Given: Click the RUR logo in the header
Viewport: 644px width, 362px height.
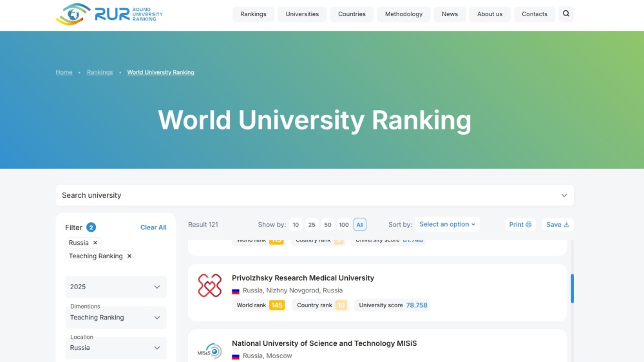Looking at the screenshot, I should click(x=109, y=14).
